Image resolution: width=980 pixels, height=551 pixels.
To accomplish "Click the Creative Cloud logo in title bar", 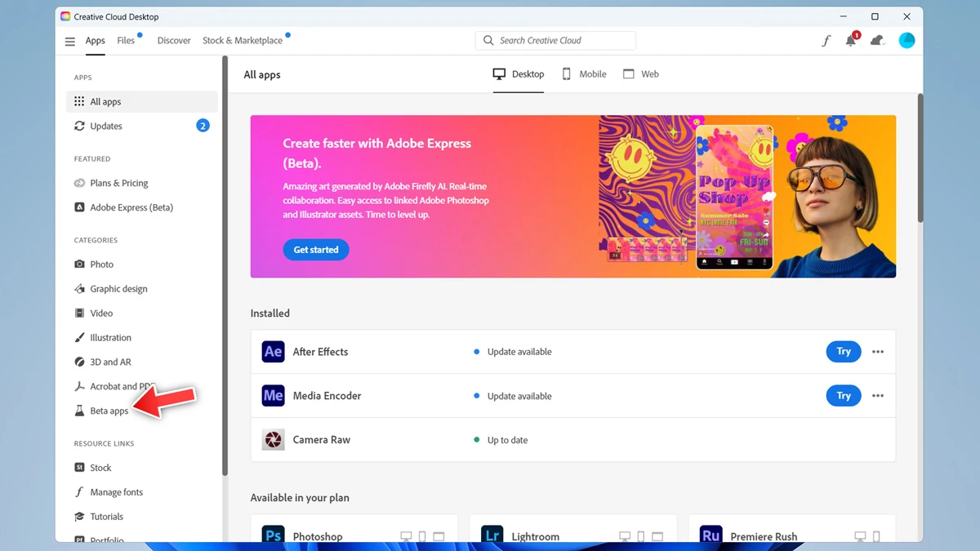I will 65,16.
